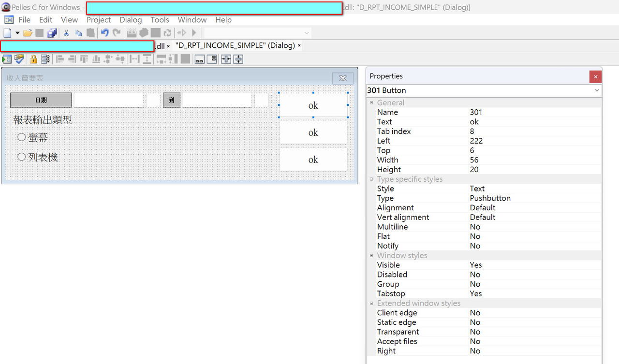
Task: Undo the last change with the blue arrow
Action: tap(104, 33)
